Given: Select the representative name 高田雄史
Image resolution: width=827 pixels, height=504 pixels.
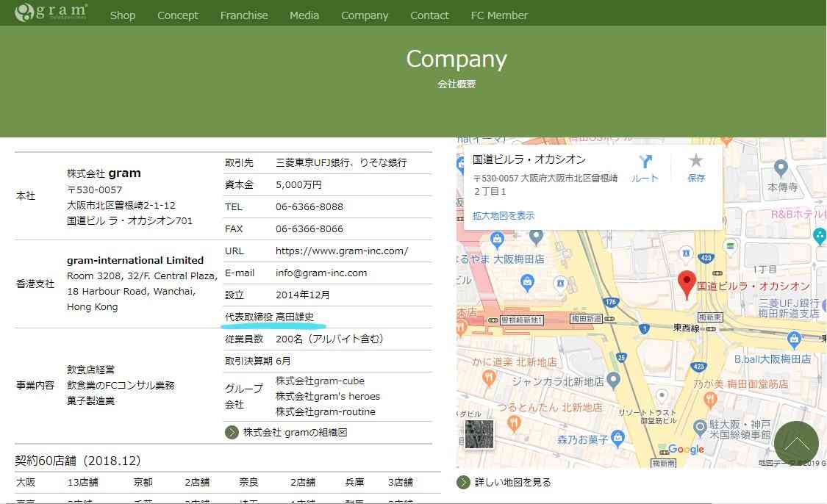Looking at the screenshot, I should [x=295, y=317].
